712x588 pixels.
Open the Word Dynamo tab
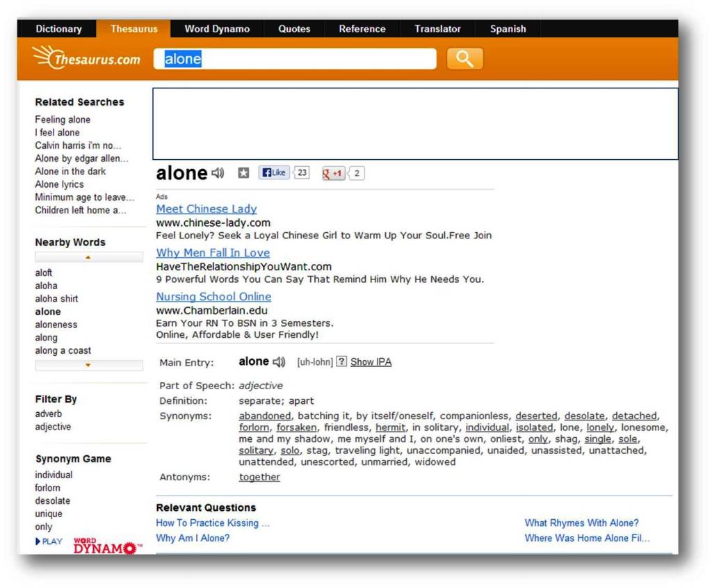tap(217, 28)
